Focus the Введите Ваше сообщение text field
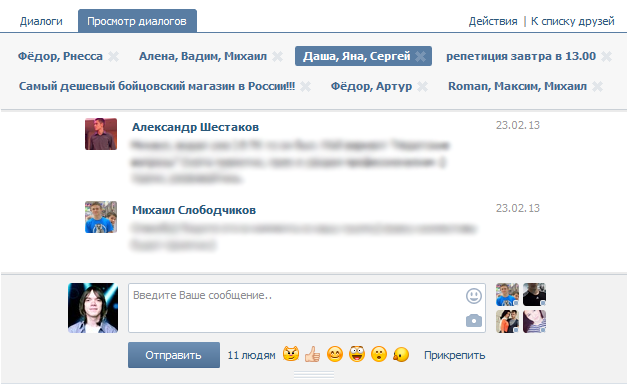The image size is (627, 384). [x=307, y=308]
